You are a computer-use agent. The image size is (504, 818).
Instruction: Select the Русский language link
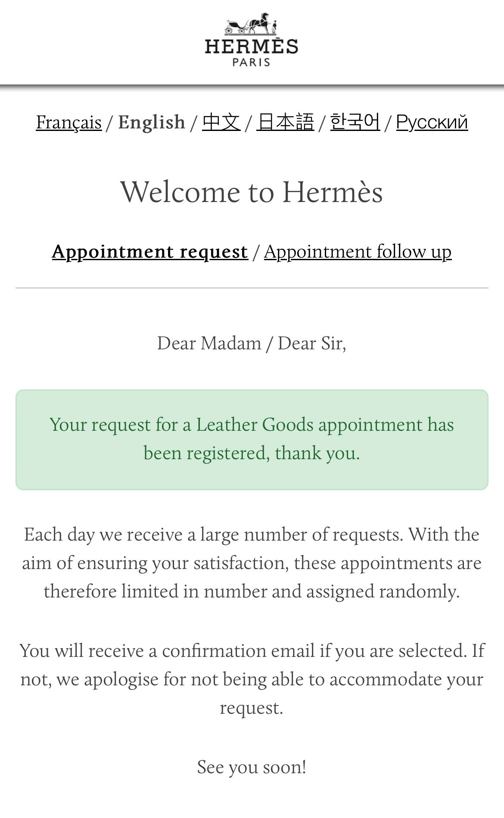432,122
